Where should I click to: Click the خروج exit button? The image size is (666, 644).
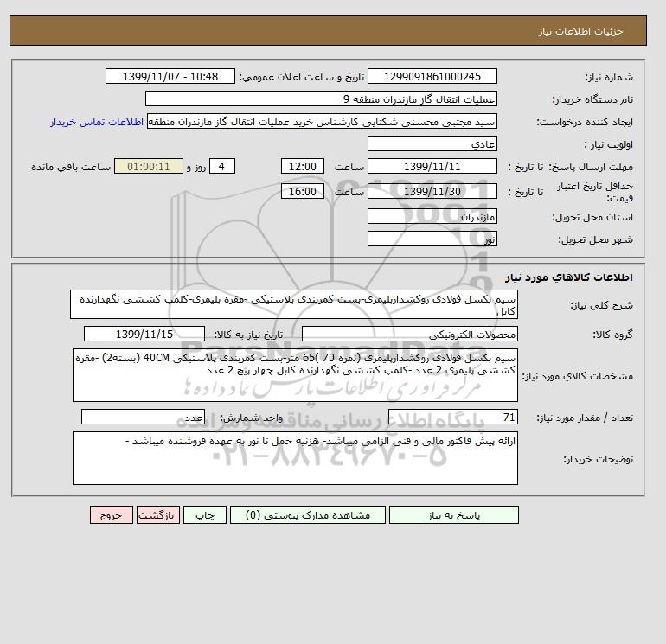pyautogui.click(x=112, y=515)
